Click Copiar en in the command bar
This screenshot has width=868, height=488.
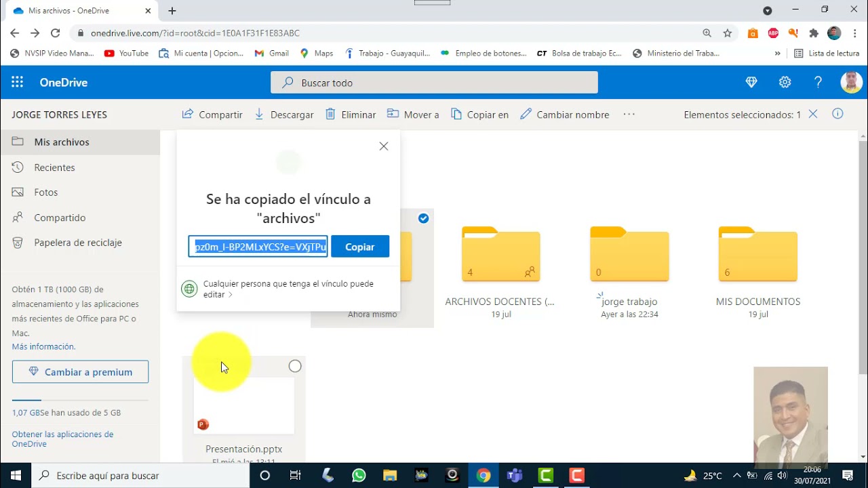point(479,115)
